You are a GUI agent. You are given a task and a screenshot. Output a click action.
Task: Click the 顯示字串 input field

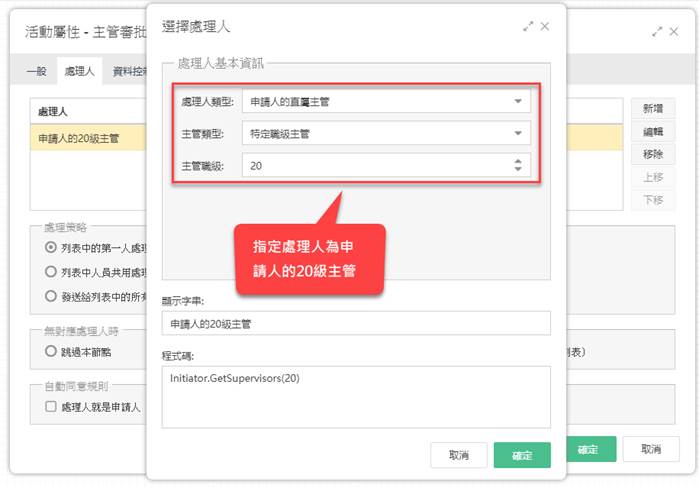356,324
